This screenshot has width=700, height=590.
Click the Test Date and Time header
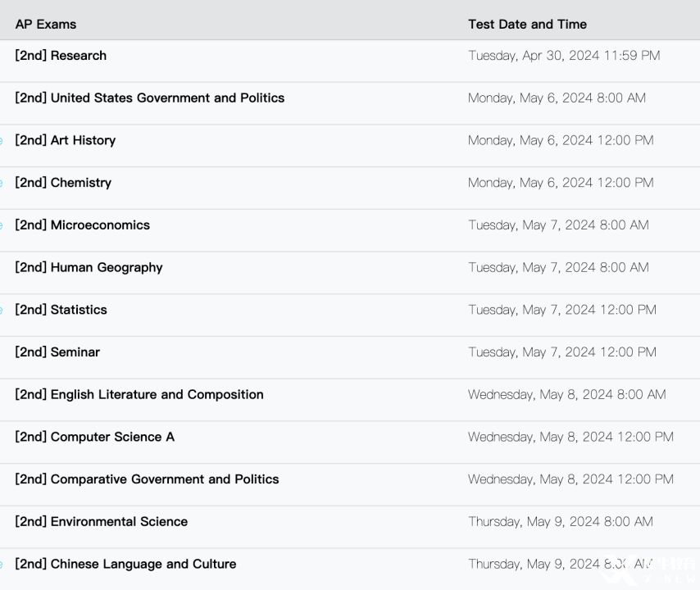pyautogui.click(x=527, y=25)
